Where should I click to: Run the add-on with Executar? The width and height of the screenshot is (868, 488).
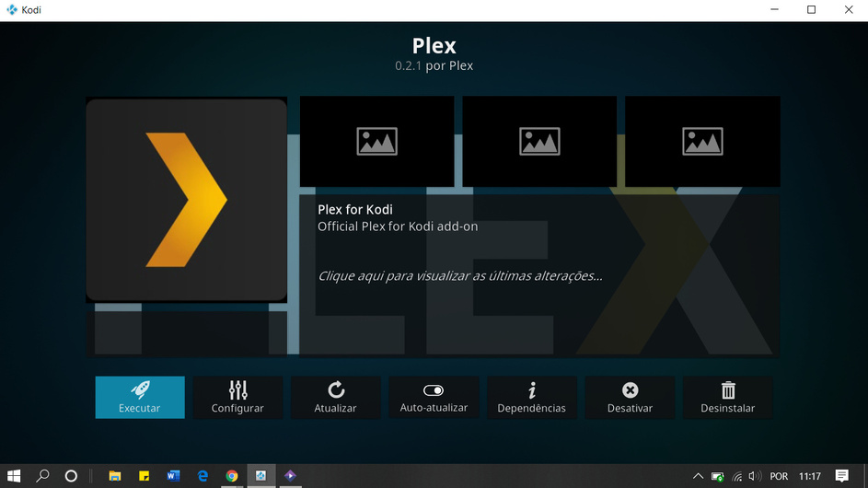pyautogui.click(x=140, y=397)
